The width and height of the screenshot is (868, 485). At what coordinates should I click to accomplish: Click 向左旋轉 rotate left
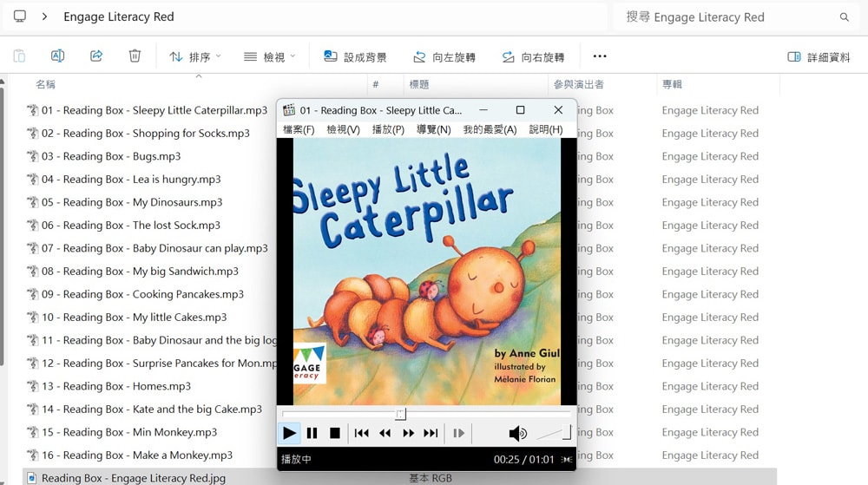[x=444, y=56]
